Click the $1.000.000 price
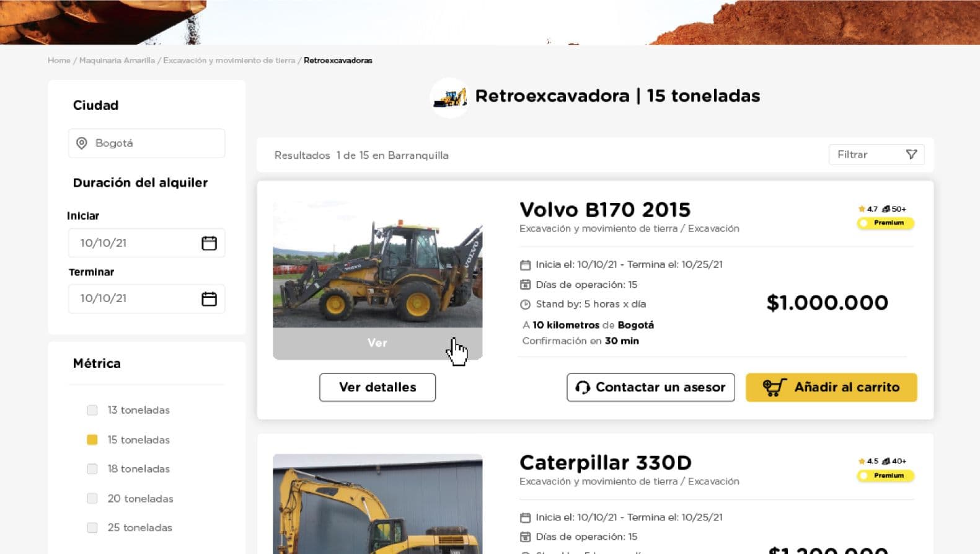The width and height of the screenshot is (980, 554). click(828, 303)
